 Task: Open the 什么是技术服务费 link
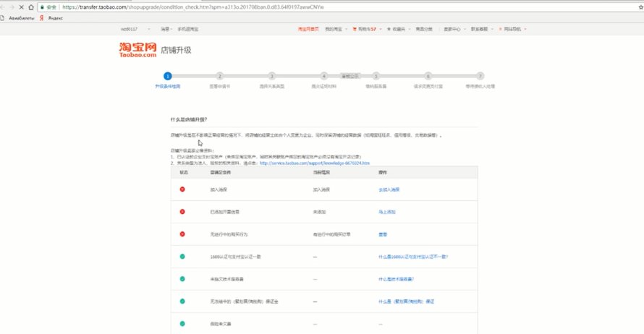point(397,280)
